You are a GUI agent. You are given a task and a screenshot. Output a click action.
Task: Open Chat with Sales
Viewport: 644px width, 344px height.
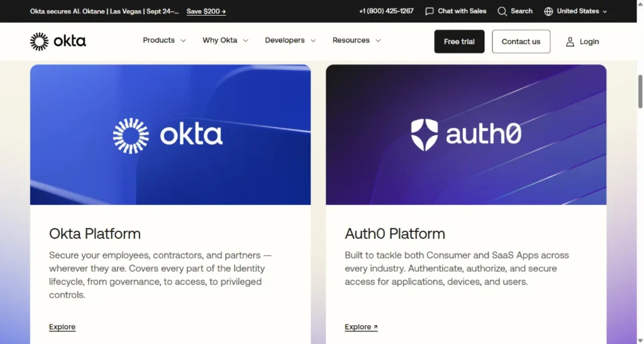pos(462,11)
